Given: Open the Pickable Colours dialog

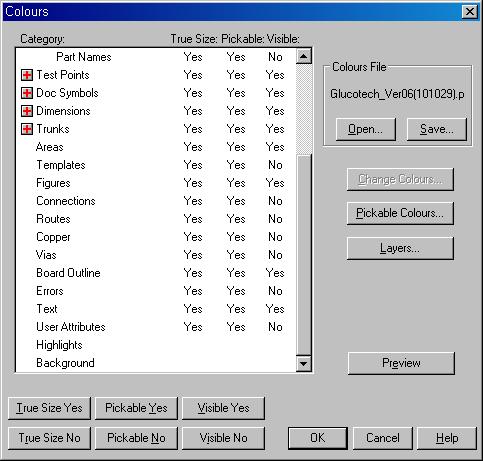Looking at the screenshot, I should (400, 213).
